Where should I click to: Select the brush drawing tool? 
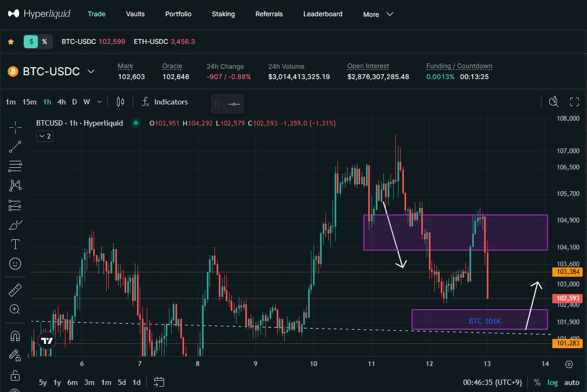point(15,225)
